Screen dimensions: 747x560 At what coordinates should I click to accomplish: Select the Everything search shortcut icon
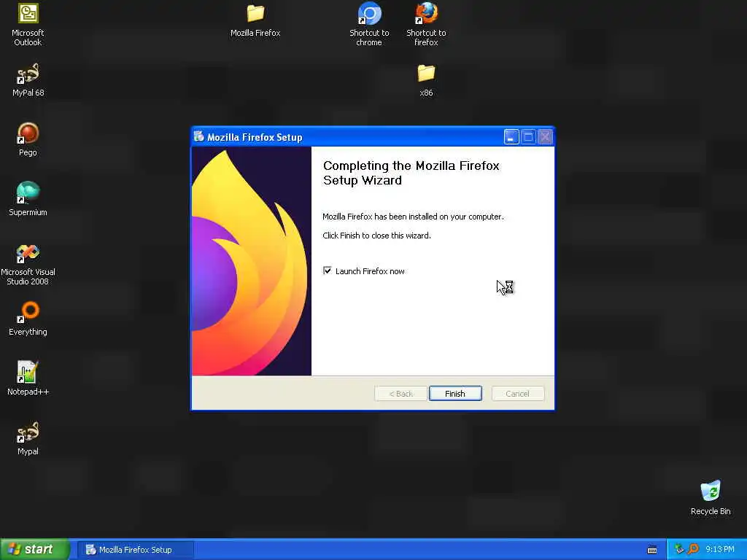(x=28, y=319)
